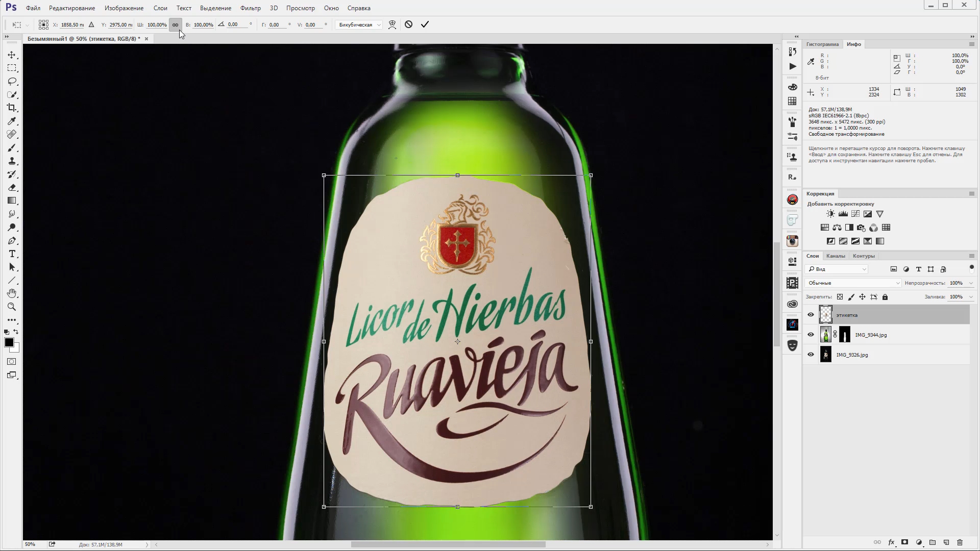Click the этикетка layer thumbnail
The width and height of the screenshot is (980, 551).
pos(825,315)
